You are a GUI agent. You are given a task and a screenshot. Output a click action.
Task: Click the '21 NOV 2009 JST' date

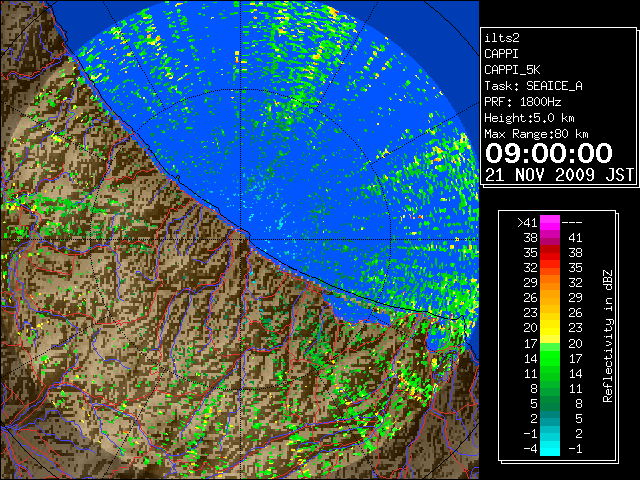559,175
